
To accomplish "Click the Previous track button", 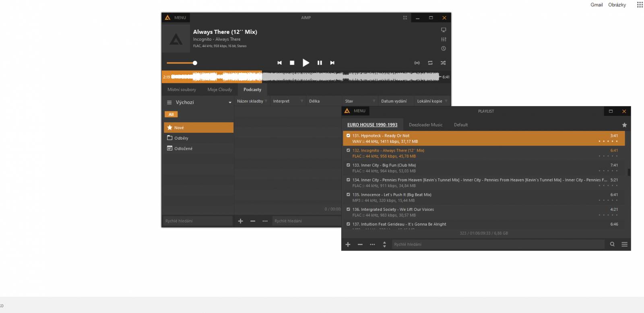I will point(279,63).
